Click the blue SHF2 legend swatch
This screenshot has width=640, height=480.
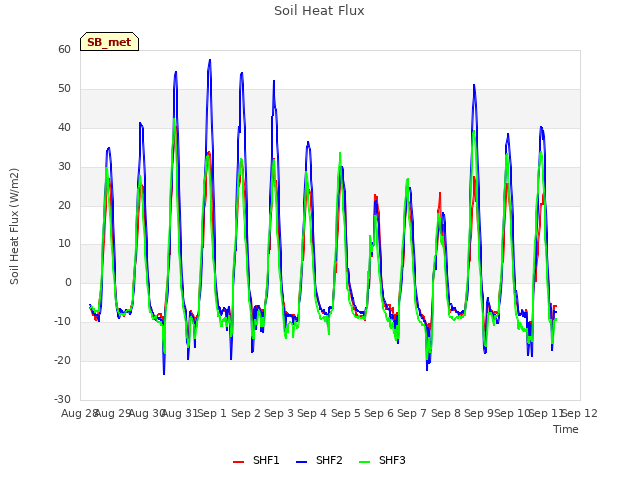tap(301, 462)
